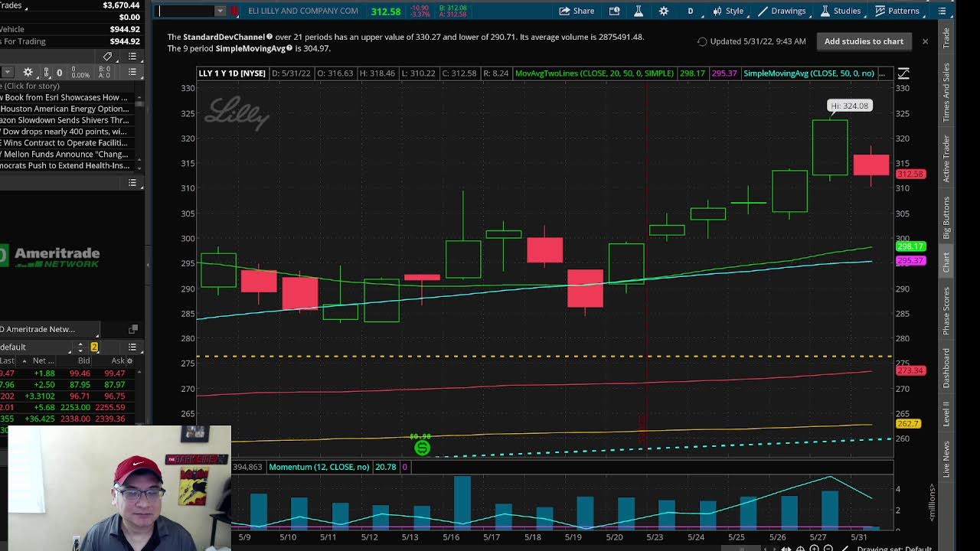Open the Patterns menu
Image resolution: width=980 pixels, height=551 pixels.
tap(897, 11)
